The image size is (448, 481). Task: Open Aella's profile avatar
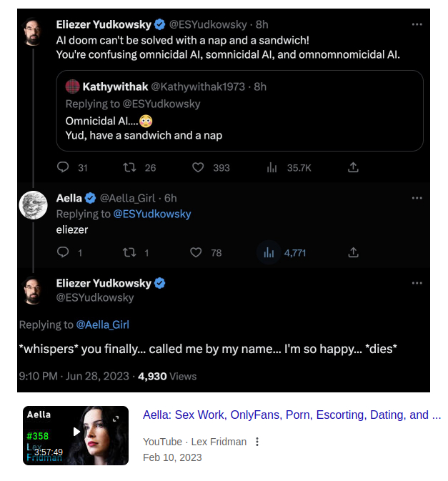pos(33,205)
